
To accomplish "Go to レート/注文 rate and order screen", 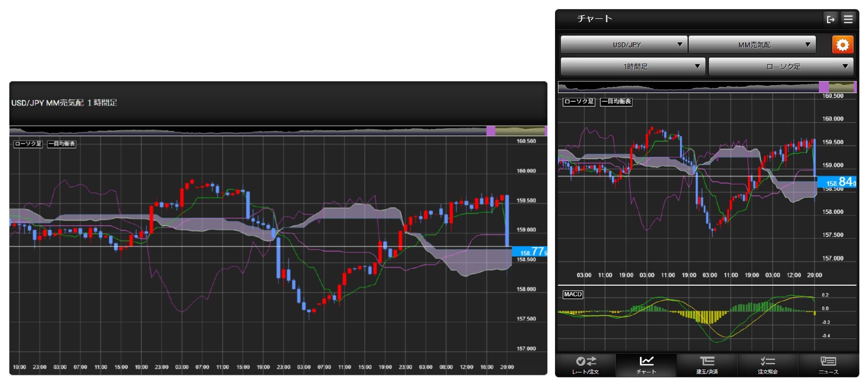I will pyautogui.click(x=585, y=365).
